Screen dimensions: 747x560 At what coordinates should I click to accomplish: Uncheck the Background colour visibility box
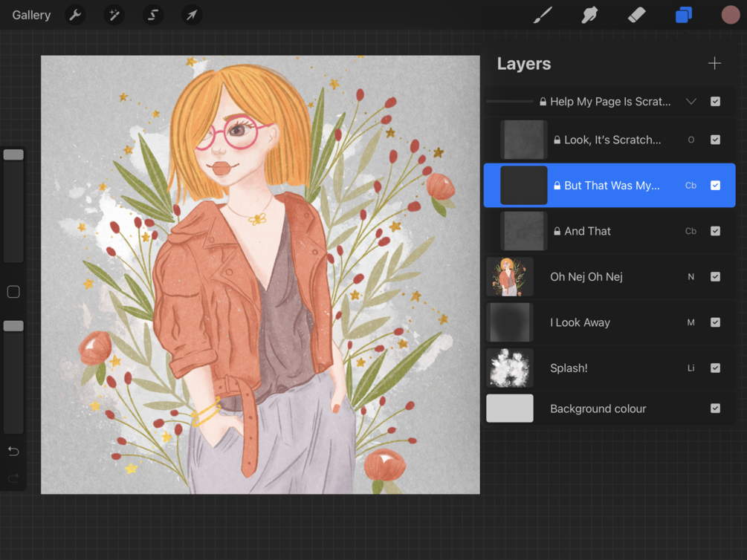click(715, 408)
